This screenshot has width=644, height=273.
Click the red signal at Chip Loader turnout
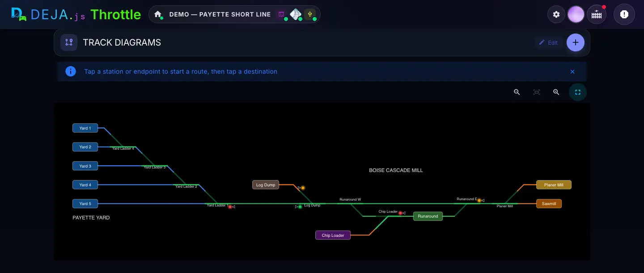(x=400, y=213)
